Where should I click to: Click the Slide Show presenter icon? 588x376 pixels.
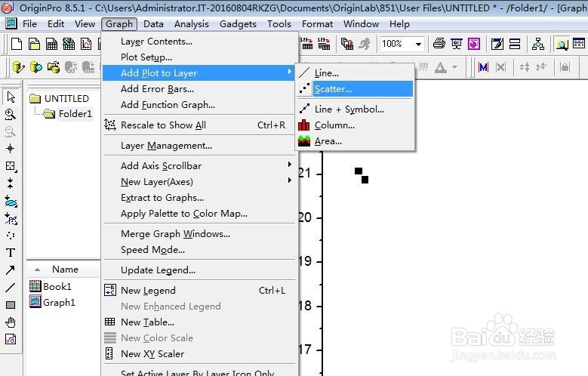(457, 44)
